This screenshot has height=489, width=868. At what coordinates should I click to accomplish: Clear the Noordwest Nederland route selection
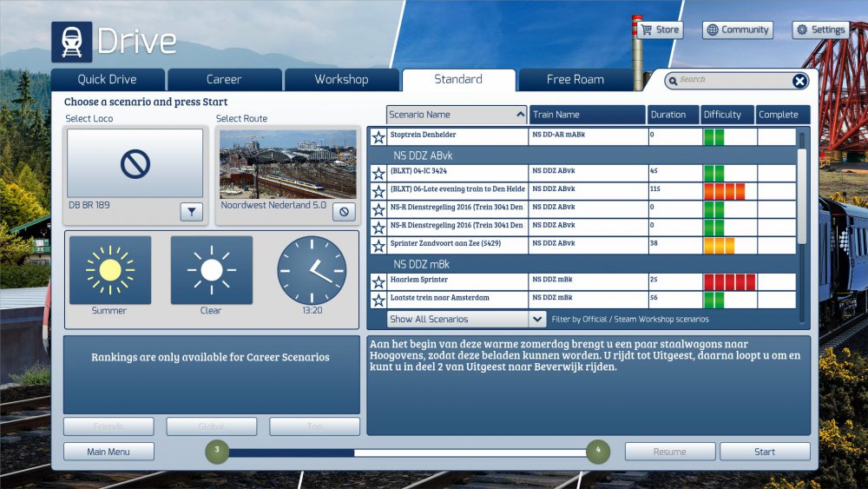(344, 212)
